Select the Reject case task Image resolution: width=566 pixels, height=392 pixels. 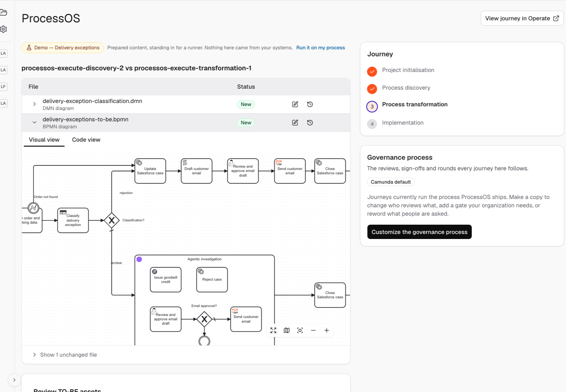coord(212,280)
